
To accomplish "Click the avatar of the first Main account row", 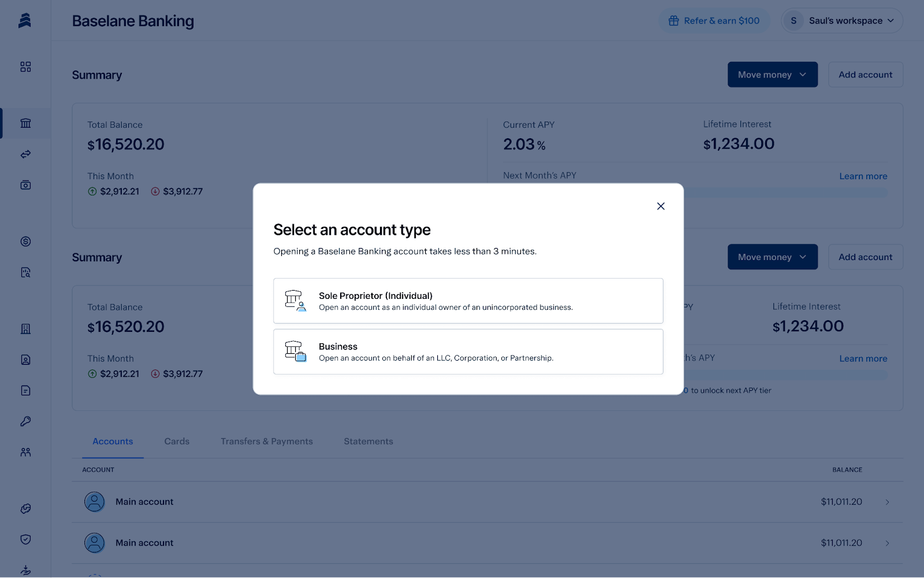I will [x=95, y=502].
